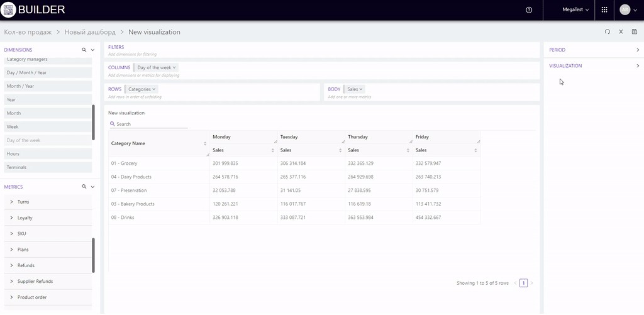The width and height of the screenshot is (644, 315).
Task: Sort by Category Name column arrows
Action: tap(205, 143)
